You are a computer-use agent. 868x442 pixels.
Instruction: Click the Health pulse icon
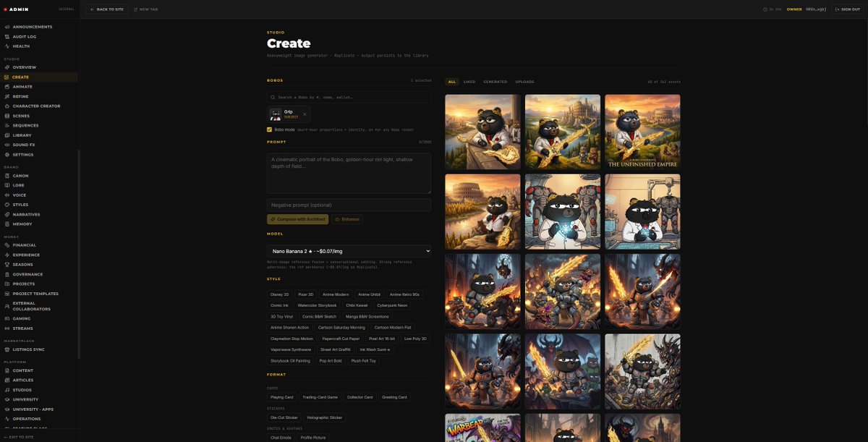(7, 46)
